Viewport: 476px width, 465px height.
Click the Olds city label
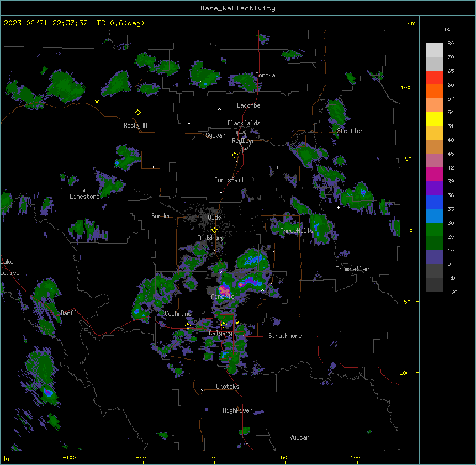pos(214,218)
